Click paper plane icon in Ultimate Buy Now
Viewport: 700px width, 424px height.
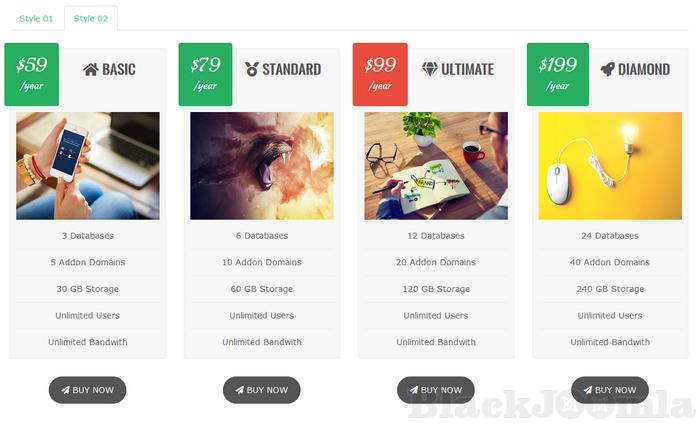click(414, 390)
